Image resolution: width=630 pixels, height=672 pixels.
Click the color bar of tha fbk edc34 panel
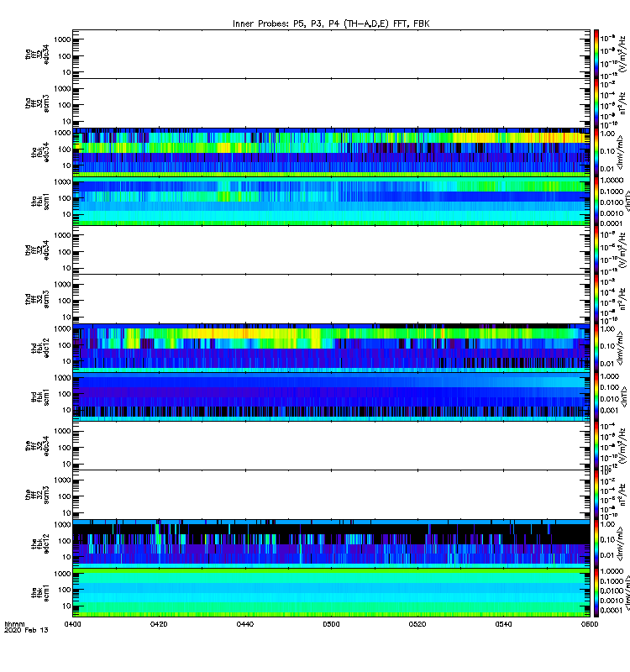pos(596,152)
